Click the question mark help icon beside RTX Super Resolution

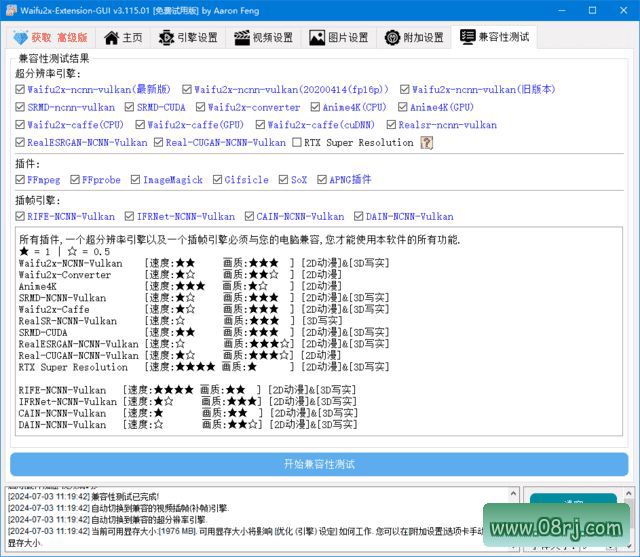pos(427,142)
